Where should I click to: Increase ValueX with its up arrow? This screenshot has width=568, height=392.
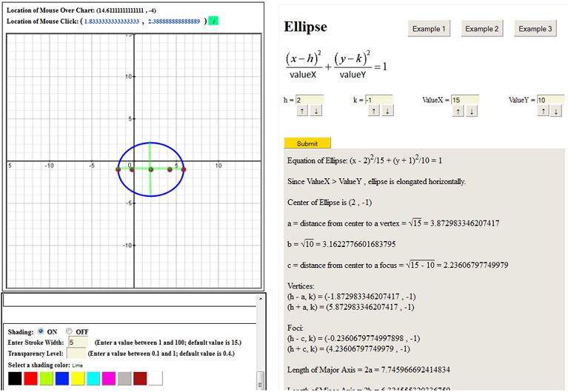(458, 111)
